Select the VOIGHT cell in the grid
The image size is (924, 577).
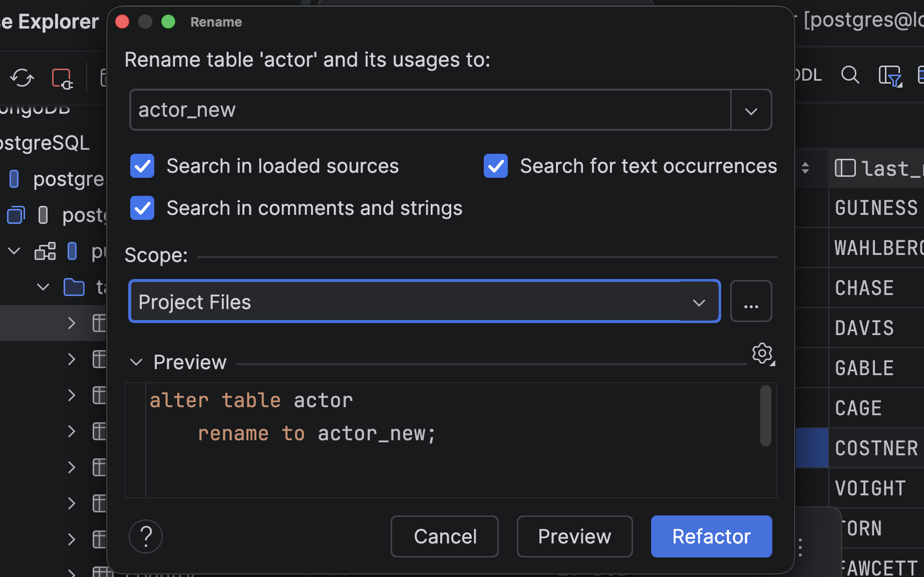click(x=876, y=488)
